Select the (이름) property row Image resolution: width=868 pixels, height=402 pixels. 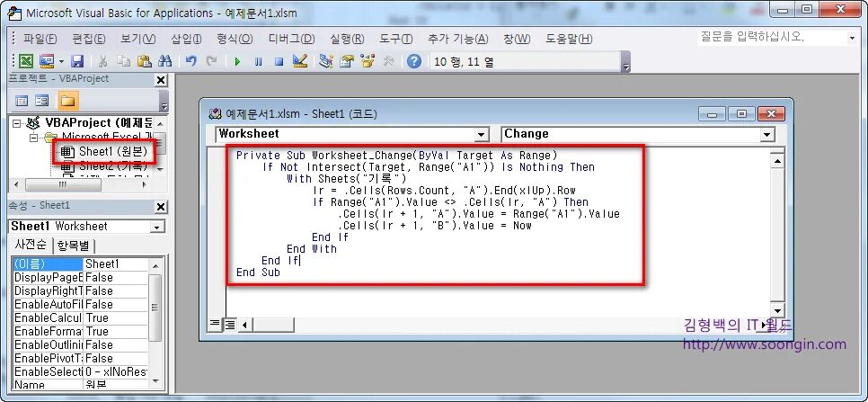click(80, 264)
